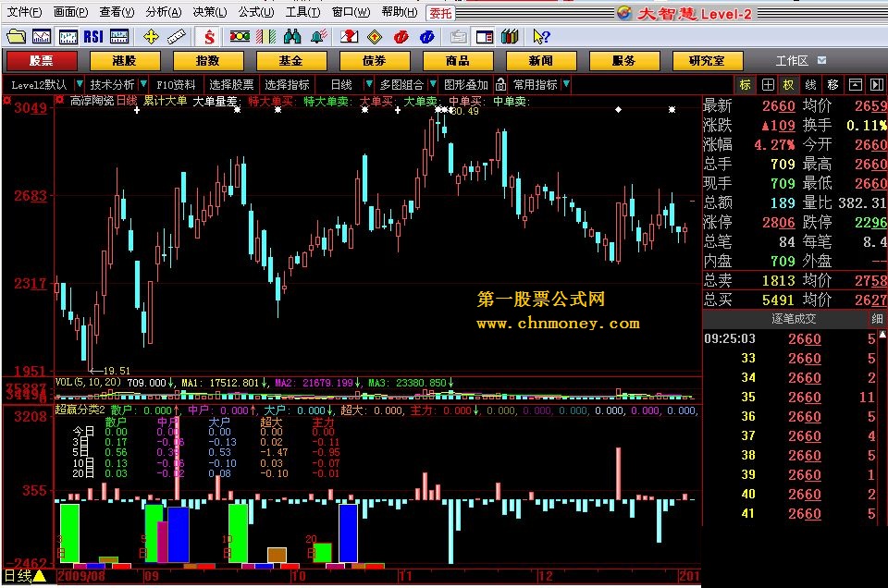Click the yellow diamond sign icon
The width and height of the screenshot is (888, 588).
point(375,37)
